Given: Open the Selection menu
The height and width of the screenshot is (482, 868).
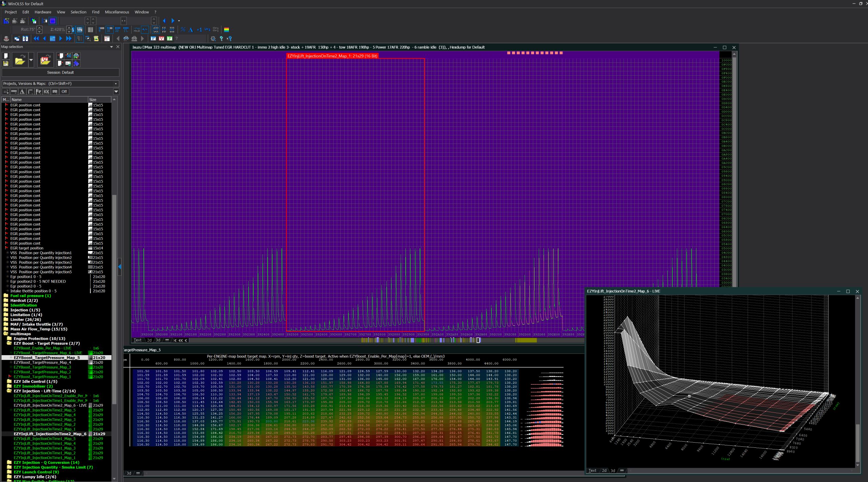Looking at the screenshot, I should click(x=78, y=12).
